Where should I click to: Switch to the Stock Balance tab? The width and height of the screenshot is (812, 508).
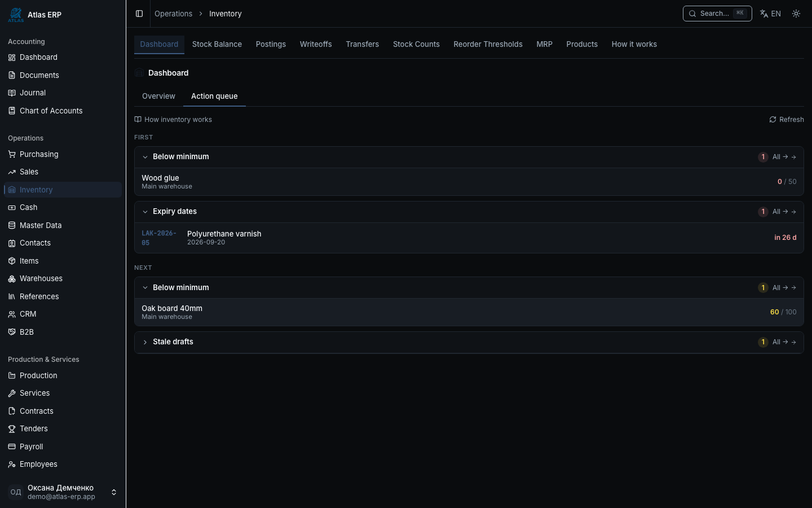217,44
